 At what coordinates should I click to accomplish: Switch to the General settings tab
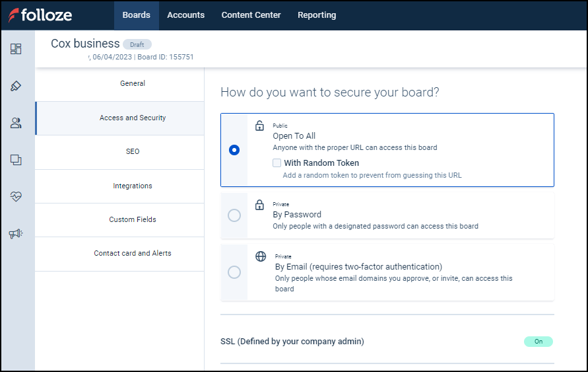(x=120, y=83)
